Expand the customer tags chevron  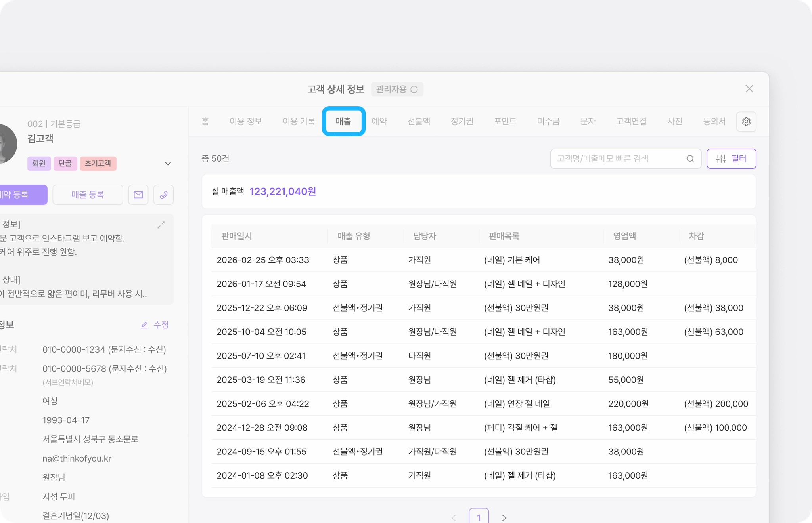pyautogui.click(x=168, y=164)
